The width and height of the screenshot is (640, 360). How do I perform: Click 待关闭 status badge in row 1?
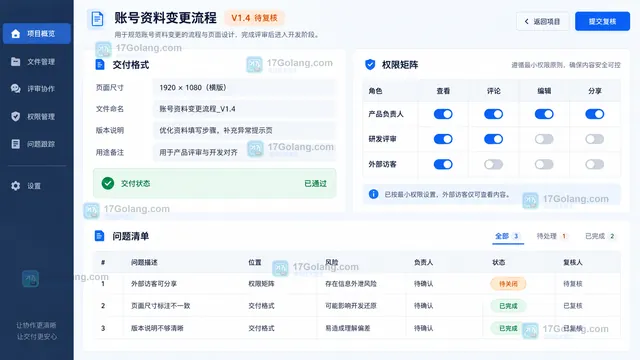pyautogui.click(x=508, y=284)
